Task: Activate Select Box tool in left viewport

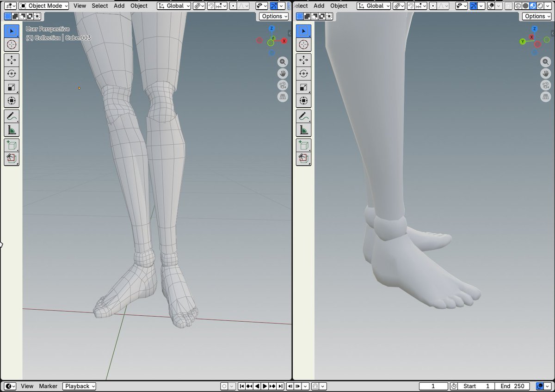Action: coord(12,31)
